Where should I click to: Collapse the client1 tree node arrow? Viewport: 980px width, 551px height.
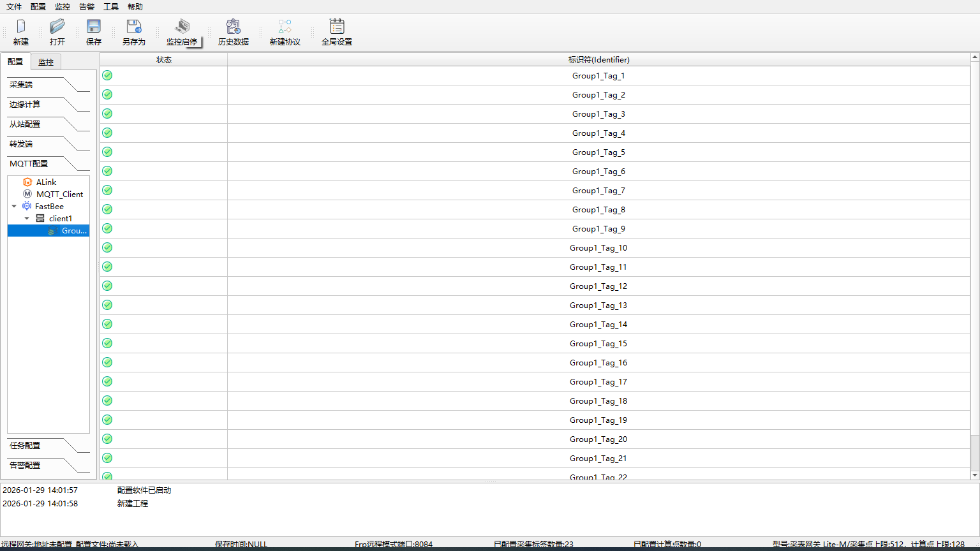[27, 219]
